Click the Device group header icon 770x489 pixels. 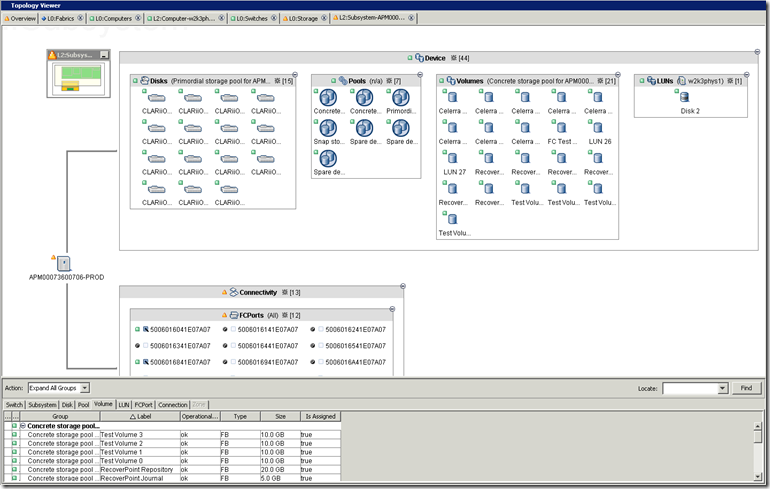click(419, 58)
